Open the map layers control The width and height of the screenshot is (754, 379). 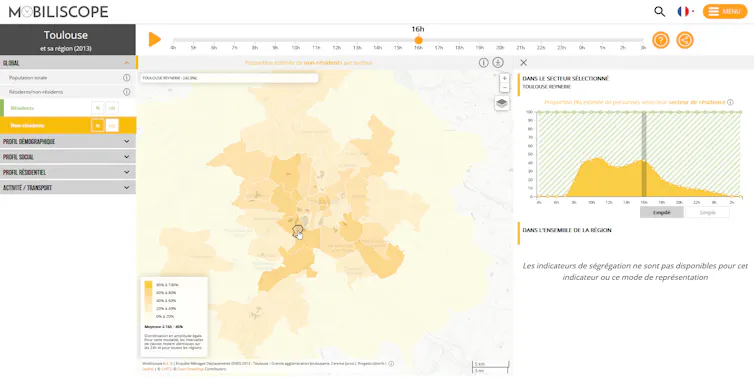point(502,103)
